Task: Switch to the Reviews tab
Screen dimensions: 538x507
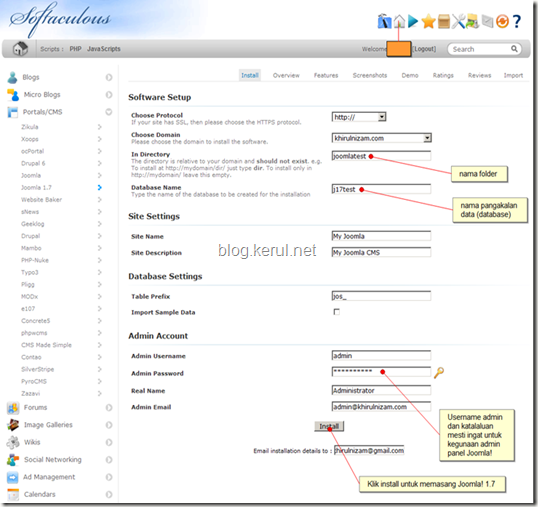Action: [480, 75]
